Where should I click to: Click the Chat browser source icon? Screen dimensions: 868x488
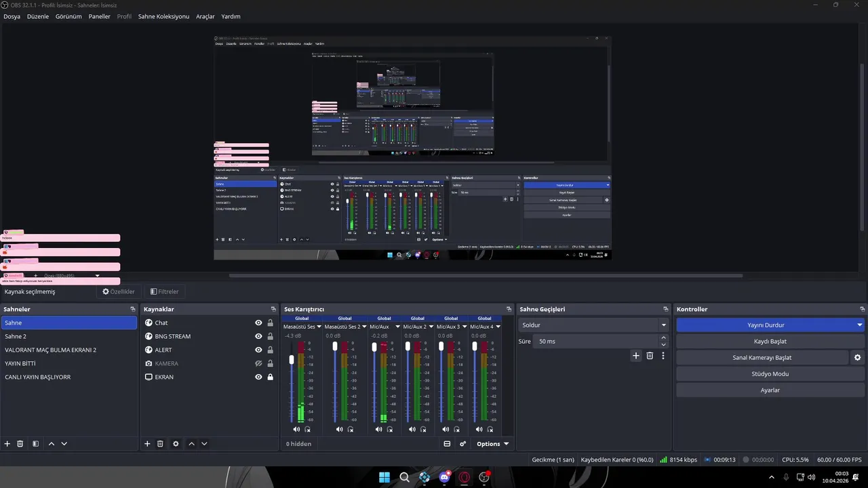tap(149, 323)
